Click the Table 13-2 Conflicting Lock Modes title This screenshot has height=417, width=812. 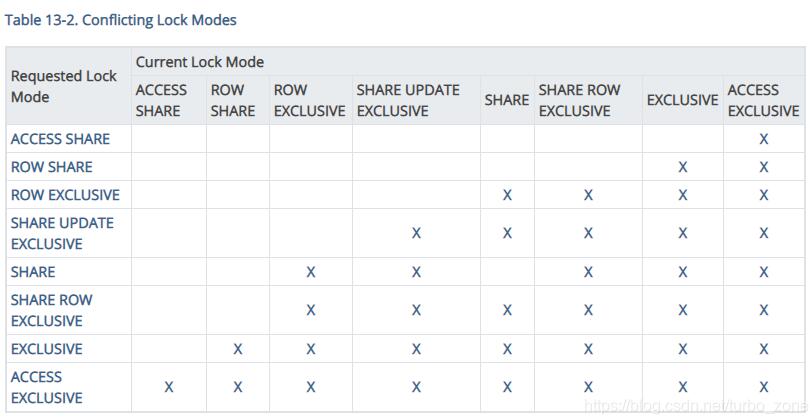click(121, 19)
